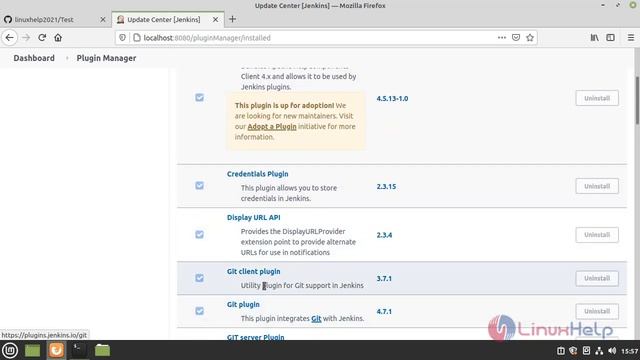Image resolution: width=640 pixels, height=360 pixels.
Task: Click version 2.3.15 of Credentials Plugin
Action: 386,187
